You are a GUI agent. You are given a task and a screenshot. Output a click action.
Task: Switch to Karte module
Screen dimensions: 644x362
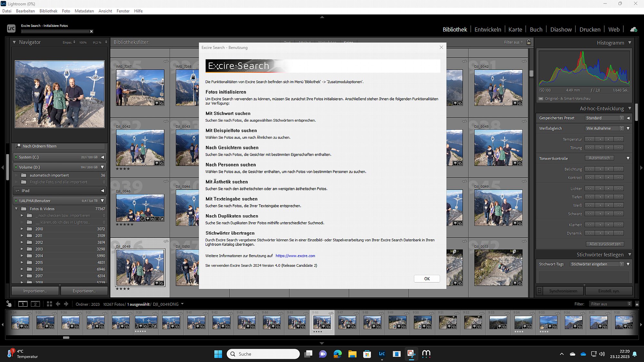pos(515,29)
